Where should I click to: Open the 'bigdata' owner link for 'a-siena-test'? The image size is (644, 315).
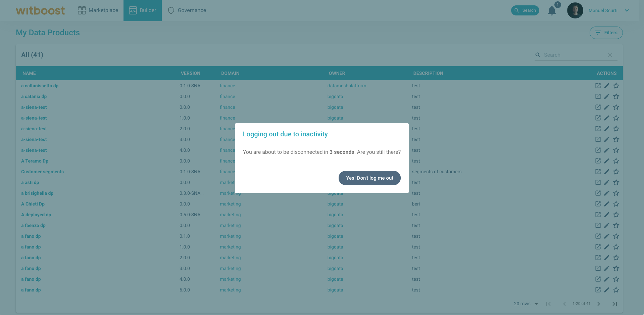335,107
